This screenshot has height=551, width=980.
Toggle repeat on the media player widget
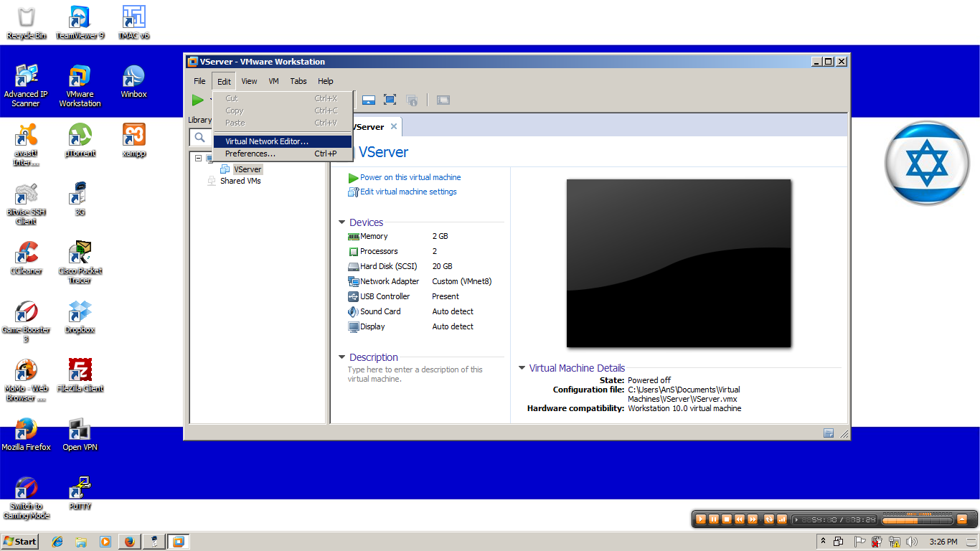769,519
